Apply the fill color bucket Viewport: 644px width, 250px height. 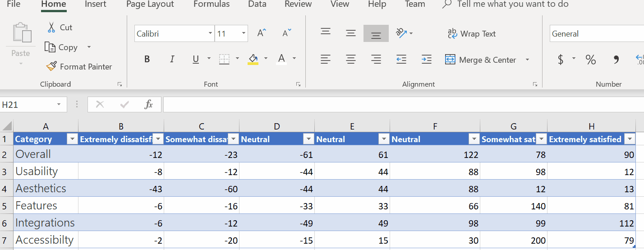(253, 59)
